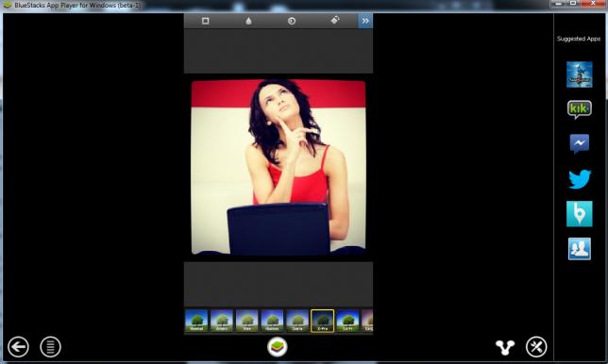The width and height of the screenshot is (608, 364).
Task: Open the Twitter suggested app
Action: [580, 179]
